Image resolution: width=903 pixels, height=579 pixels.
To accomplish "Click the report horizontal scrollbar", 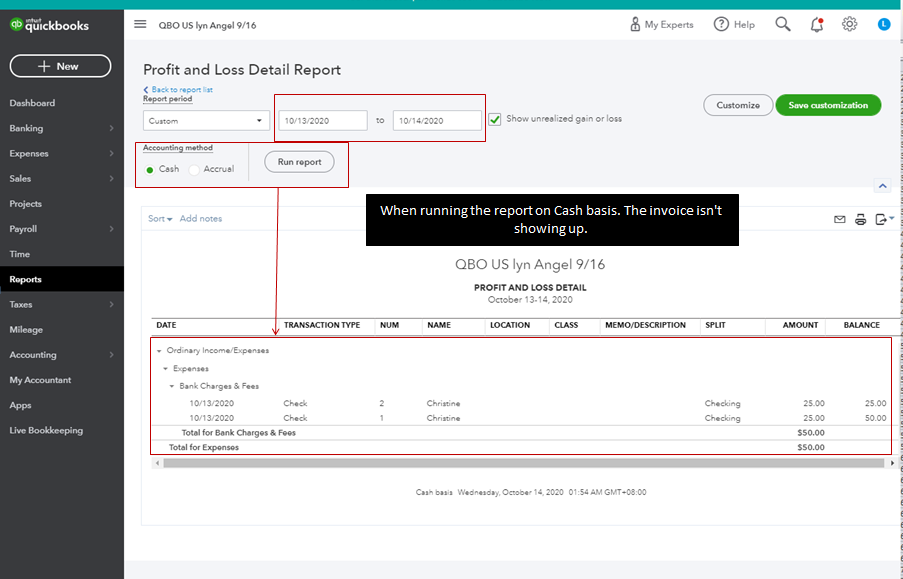I will (523, 463).
